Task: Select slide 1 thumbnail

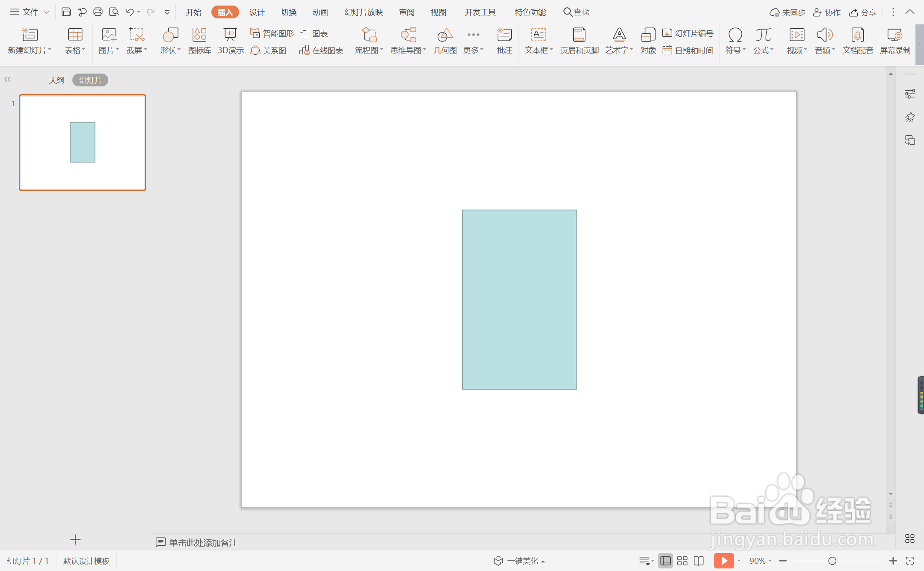Action: click(83, 142)
